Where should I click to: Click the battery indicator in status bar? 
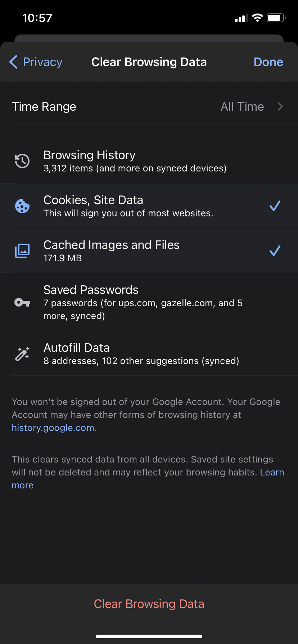click(x=276, y=18)
